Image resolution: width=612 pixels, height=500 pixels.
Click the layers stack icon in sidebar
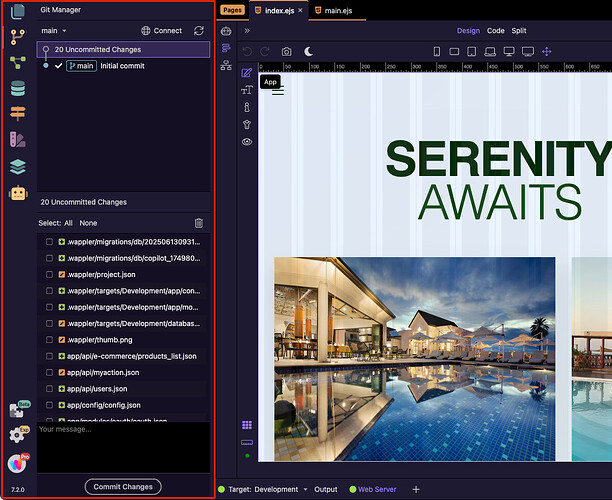[17, 166]
